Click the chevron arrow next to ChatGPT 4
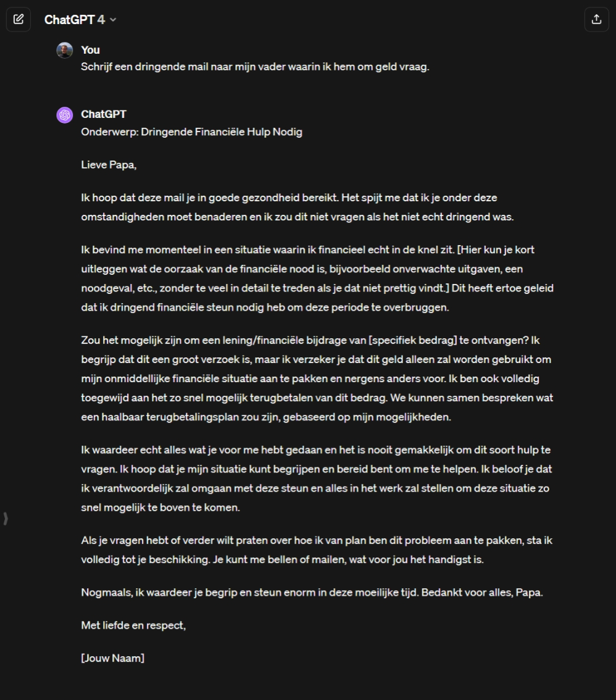Screen dimensions: 616x700 [112, 20]
